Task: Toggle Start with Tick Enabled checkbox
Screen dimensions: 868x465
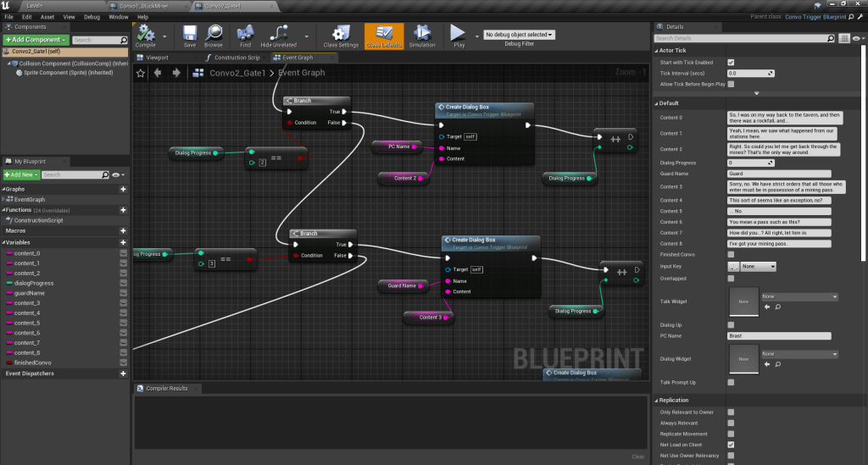Action: click(x=731, y=63)
